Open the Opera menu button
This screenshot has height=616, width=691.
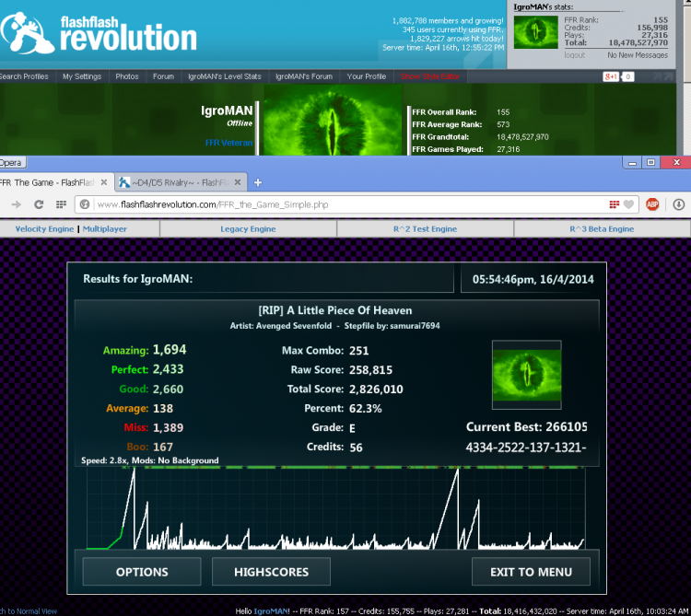[13, 162]
